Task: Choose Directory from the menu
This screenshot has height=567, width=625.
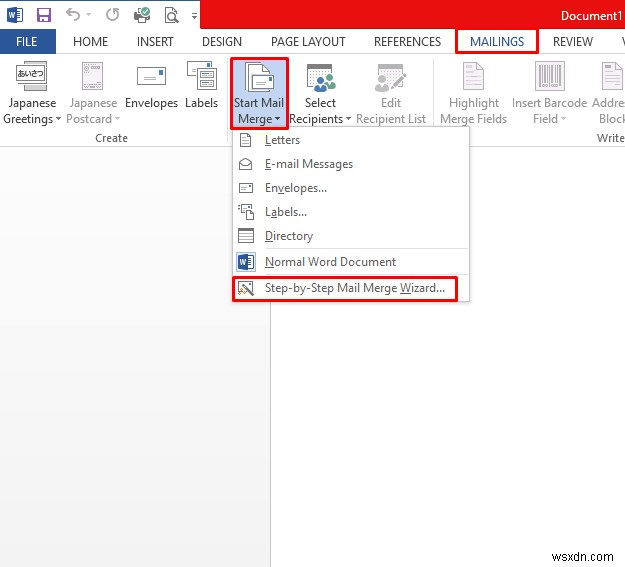Action: point(351,236)
